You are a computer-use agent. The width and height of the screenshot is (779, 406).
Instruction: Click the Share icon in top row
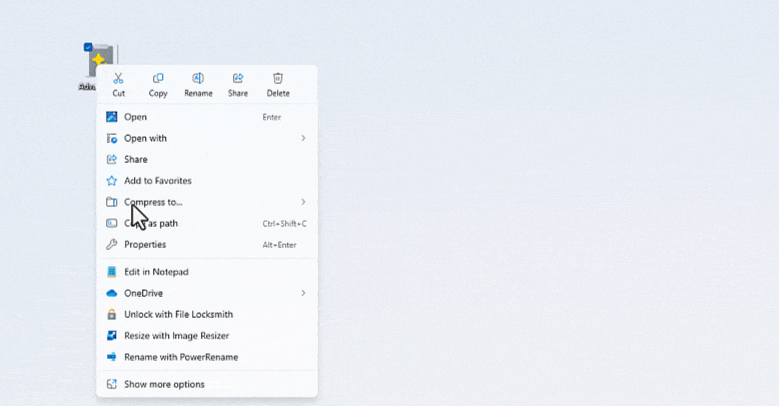[238, 79]
